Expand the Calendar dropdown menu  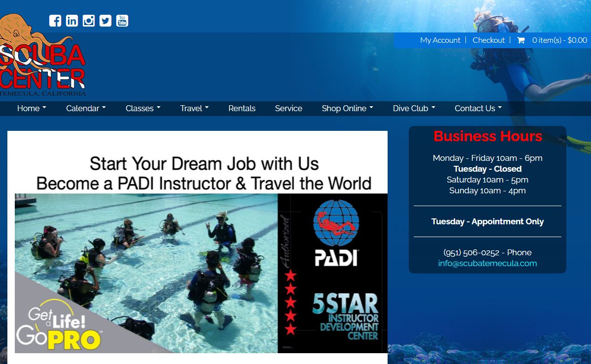tap(86, 108)
